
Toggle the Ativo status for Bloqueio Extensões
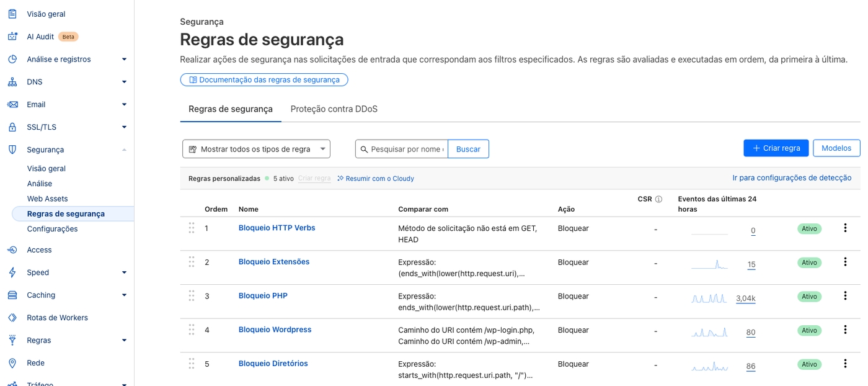click(809, 263)
